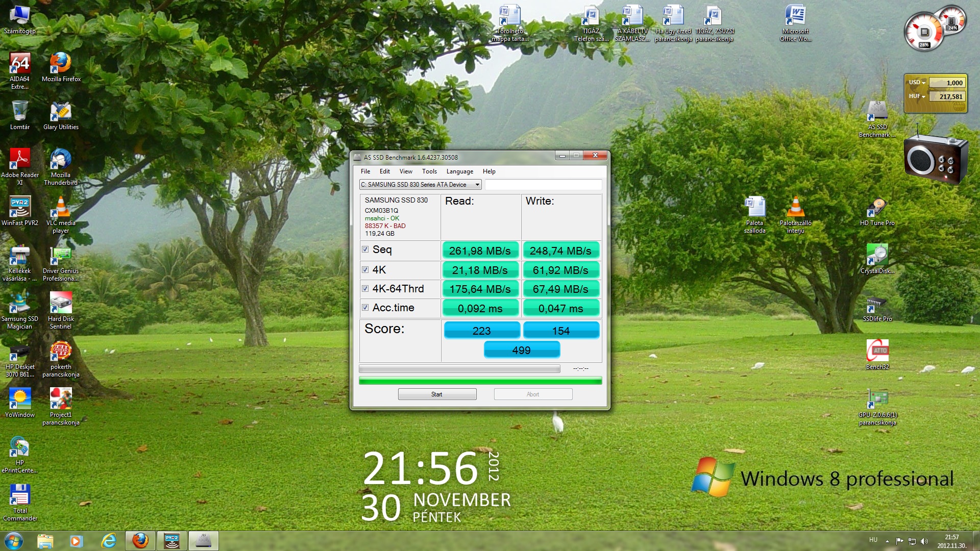Screen dimensions: 980x551
Task: Click the green benchmark progress bar
Action: 480,381
